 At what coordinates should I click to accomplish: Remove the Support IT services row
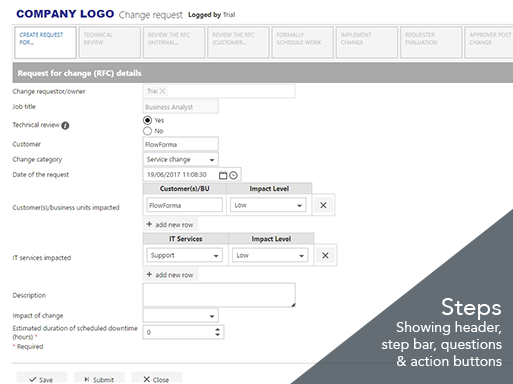click(325, 255)
